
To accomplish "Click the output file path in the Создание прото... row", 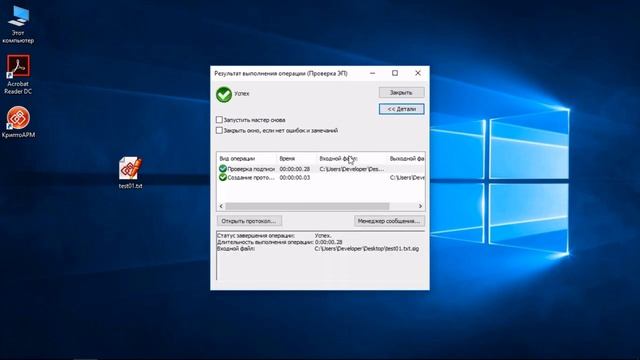I will pos(407,178).
